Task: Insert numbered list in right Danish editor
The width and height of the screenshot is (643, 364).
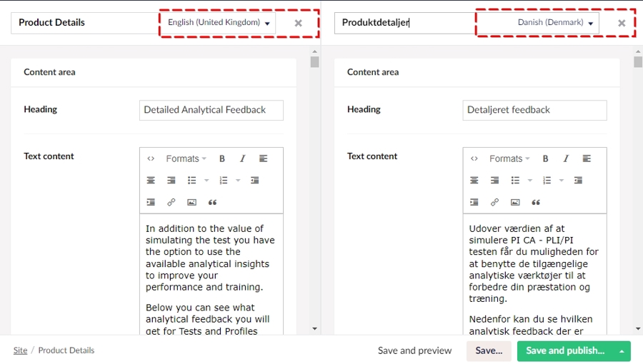Action: [547, 180]
